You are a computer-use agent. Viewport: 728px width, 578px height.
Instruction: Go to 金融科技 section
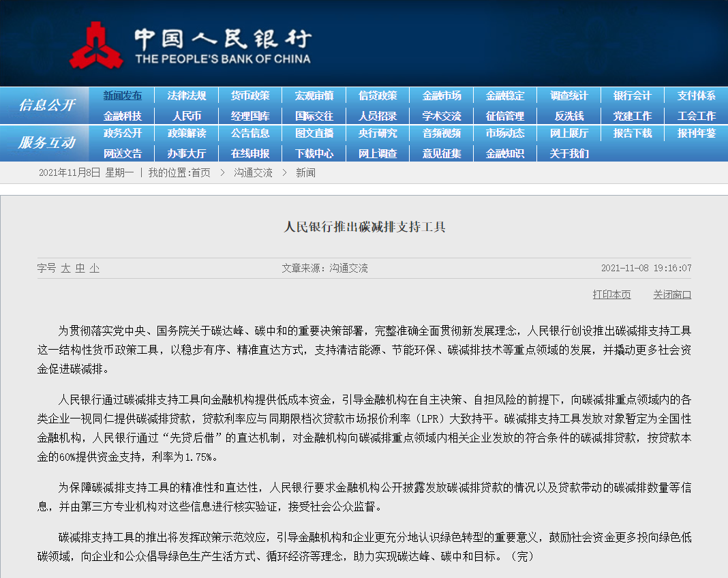pyautogui.click(x=123, y=116)
